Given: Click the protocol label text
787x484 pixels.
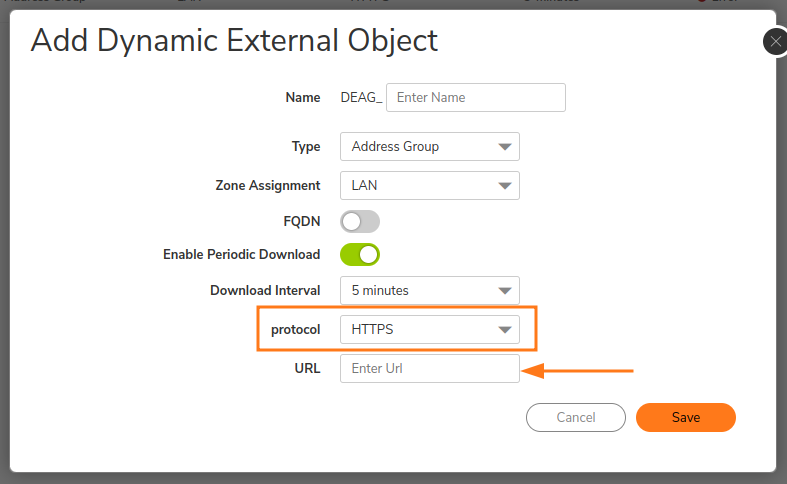Looking at the screenshot, I should click(296, 329).
